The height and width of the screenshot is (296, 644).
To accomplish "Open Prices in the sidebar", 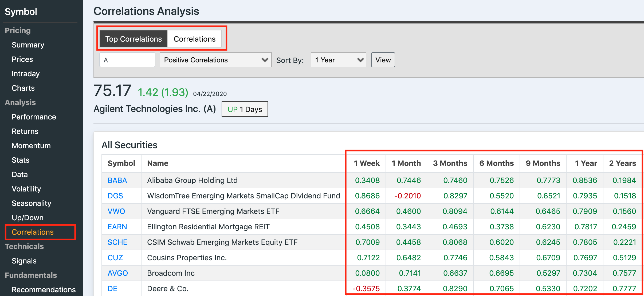I will tap(22, 59).
